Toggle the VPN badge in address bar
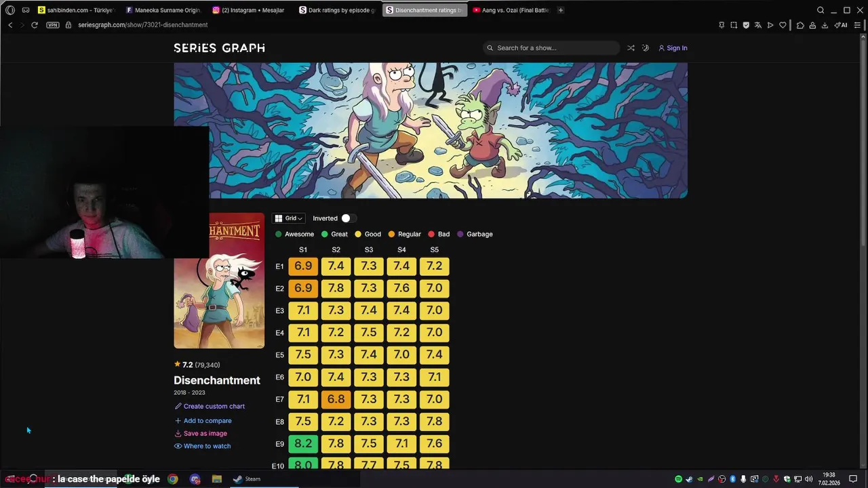 tap(53, 25)
